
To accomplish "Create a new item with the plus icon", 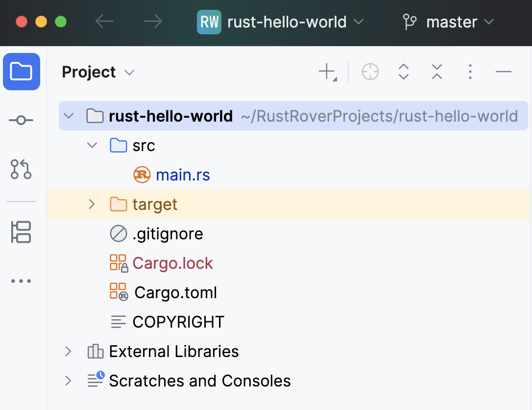I will [x=326, y=72].
